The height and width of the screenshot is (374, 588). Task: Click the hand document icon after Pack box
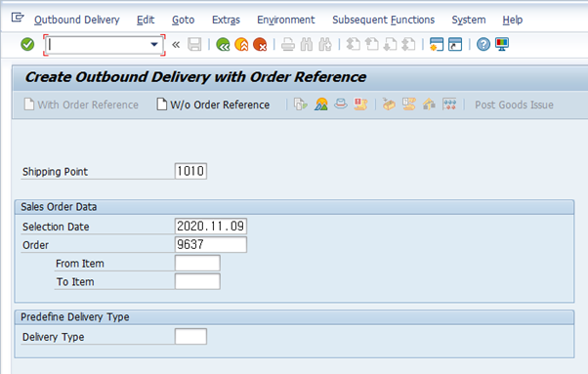click(408, 104)
